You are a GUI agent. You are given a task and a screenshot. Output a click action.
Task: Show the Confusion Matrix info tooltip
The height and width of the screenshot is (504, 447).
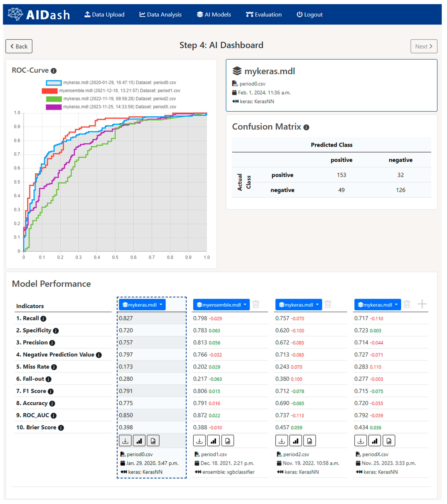click(306, 127)
